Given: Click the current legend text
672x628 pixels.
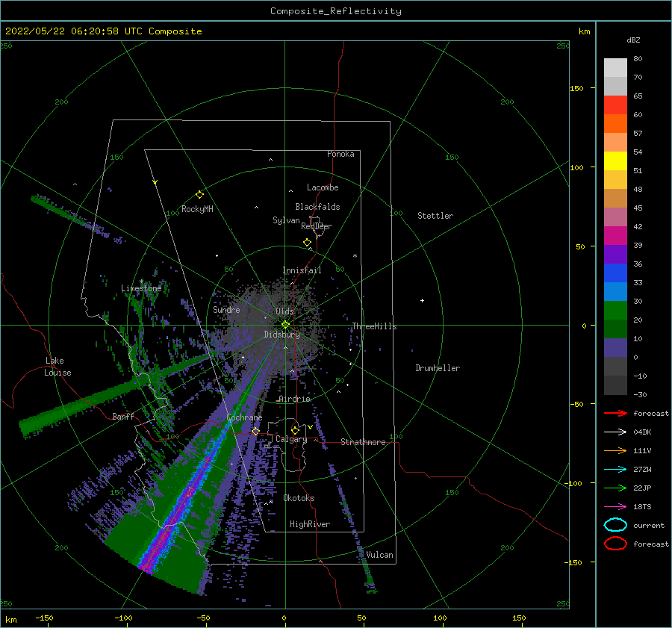Looking at the screenshot, I should coord(649,525).
